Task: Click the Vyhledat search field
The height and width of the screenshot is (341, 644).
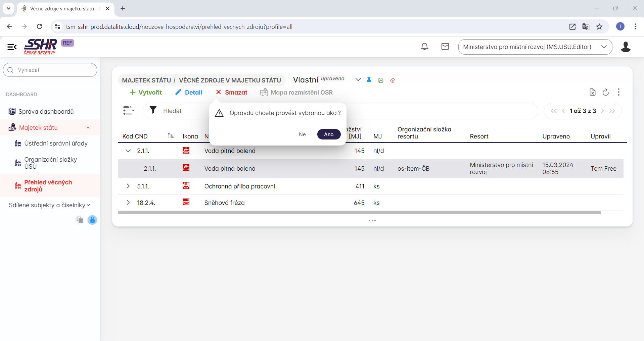Action: (50, 70)
